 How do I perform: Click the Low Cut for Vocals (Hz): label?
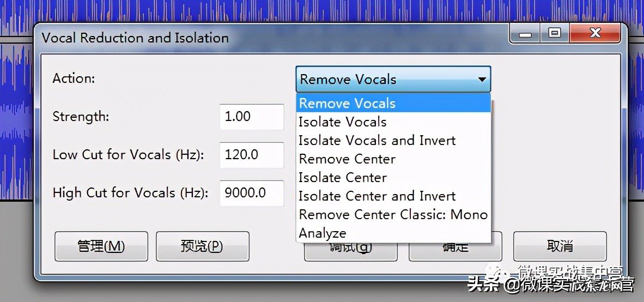pos(128,155)
